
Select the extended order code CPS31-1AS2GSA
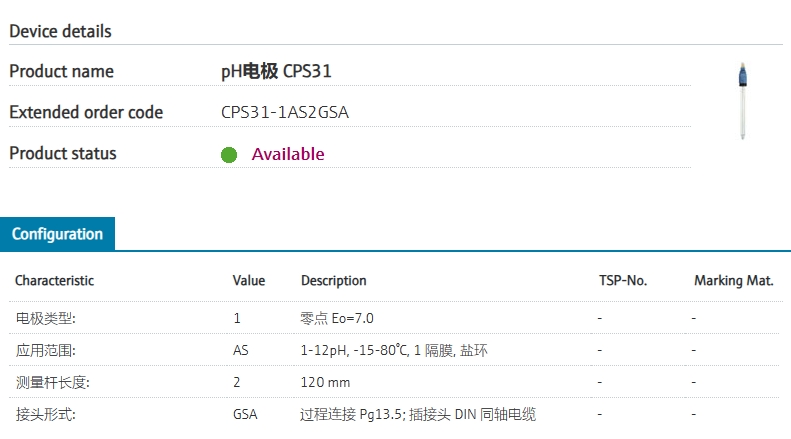tap(285, 112)
